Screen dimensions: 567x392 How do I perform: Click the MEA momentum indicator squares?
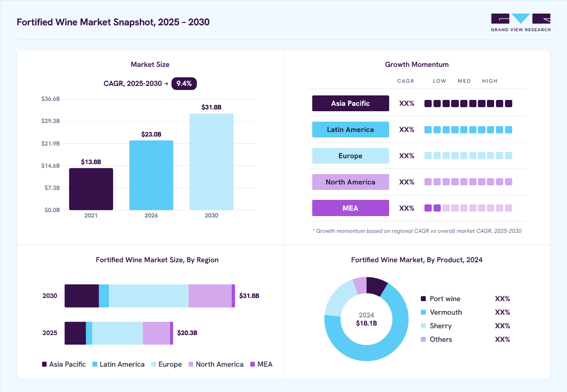pos(468,208)
